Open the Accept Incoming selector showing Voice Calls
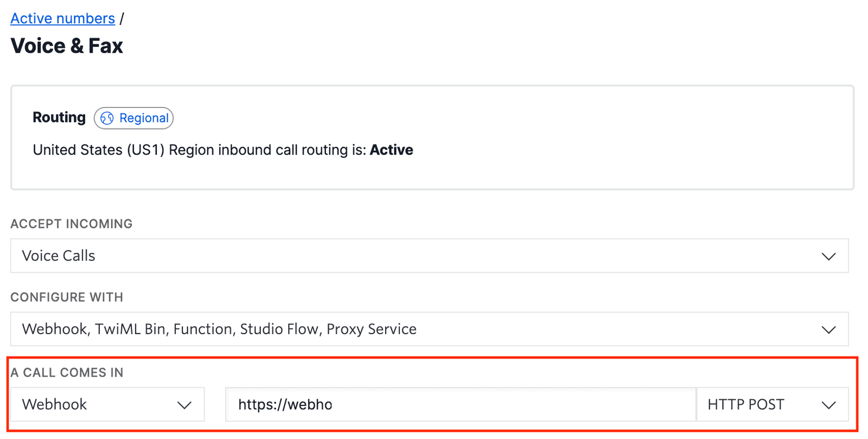 [x=429, y=256]
